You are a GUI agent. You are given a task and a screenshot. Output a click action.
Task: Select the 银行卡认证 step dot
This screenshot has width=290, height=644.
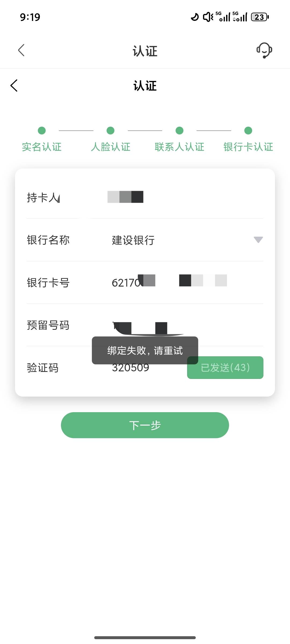[x=248, y=131]
